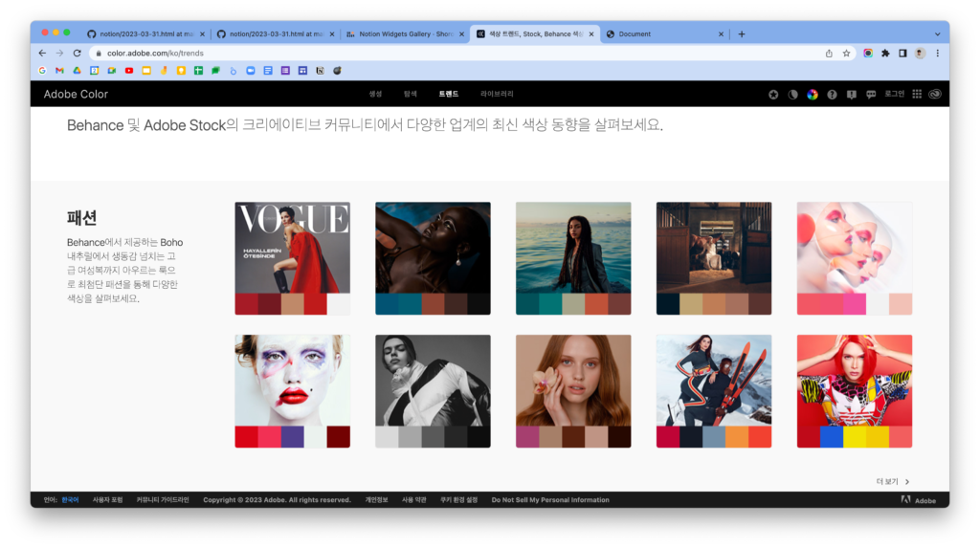Switch to the Notion Widgets Gallery tab
Screen dimensions: 980x548
406,33
